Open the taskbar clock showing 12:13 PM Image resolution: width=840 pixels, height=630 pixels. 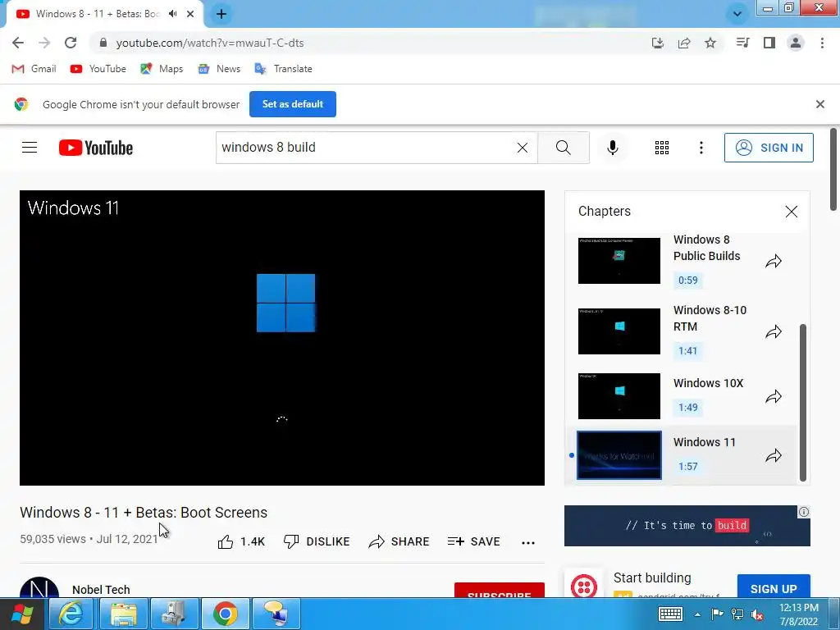tap(798, 614)
